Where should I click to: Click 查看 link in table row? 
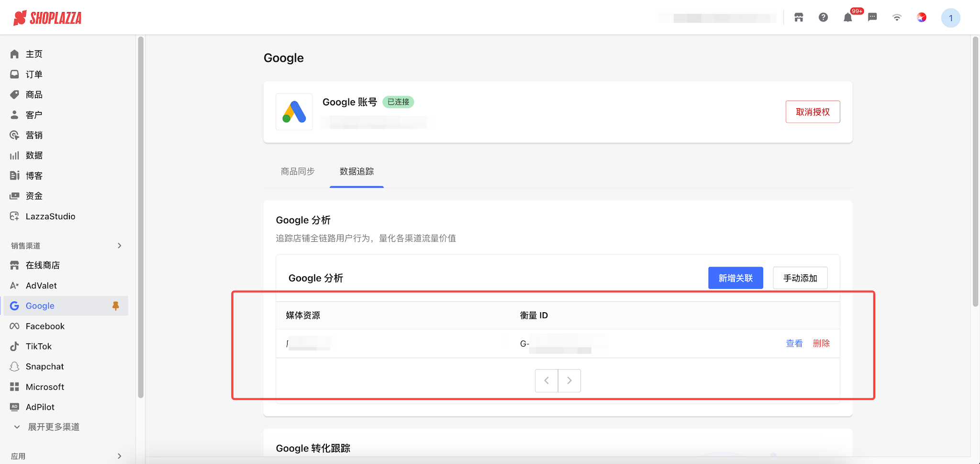tap(794, 343)
